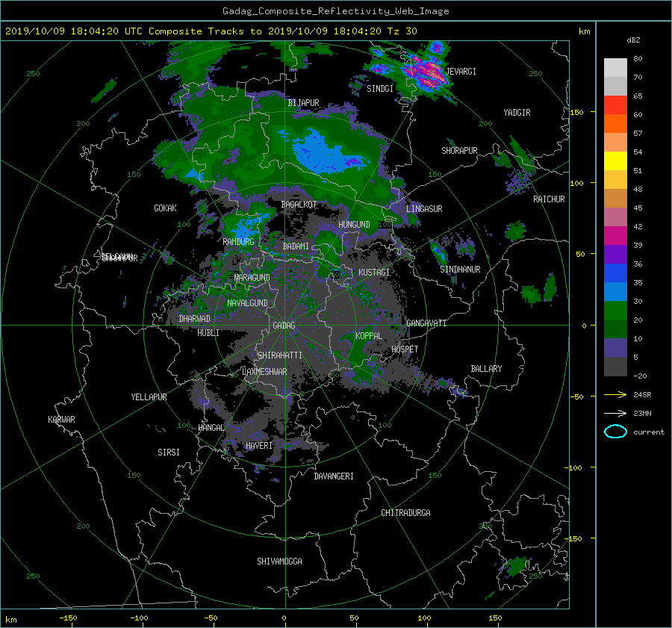Click the KARWAR town label

click(61, 419)
